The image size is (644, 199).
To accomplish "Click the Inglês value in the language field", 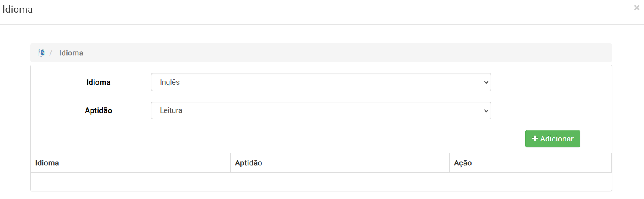I will [169, 82].
